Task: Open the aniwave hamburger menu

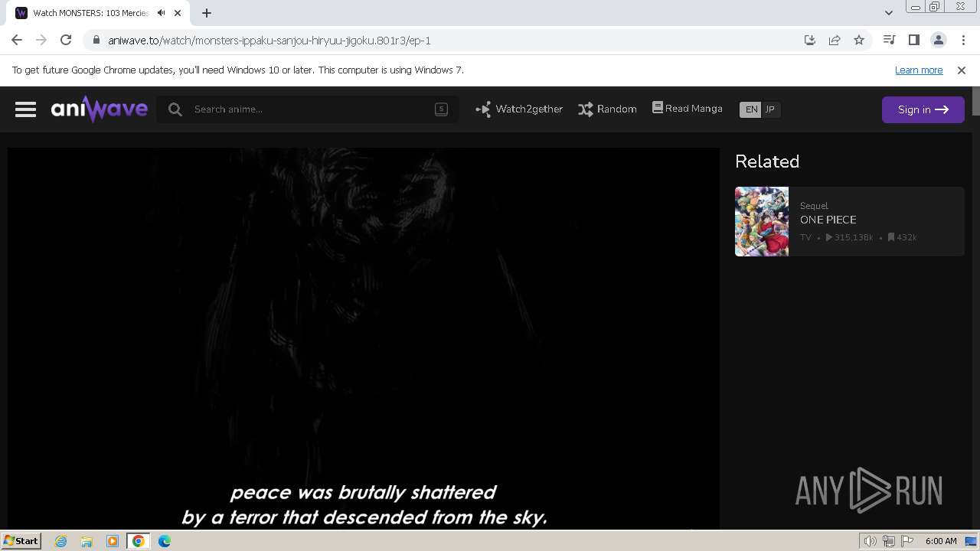Action: 25,109
